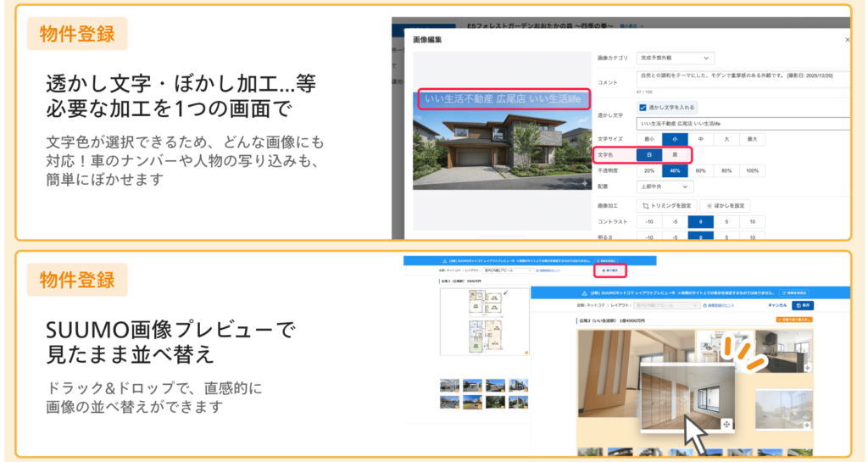Viewport: 868px width, 462px height.
Task: Toggle the 透かし文字を入れる checkbox
Action: pyautogui.click(x=643, y=108)
